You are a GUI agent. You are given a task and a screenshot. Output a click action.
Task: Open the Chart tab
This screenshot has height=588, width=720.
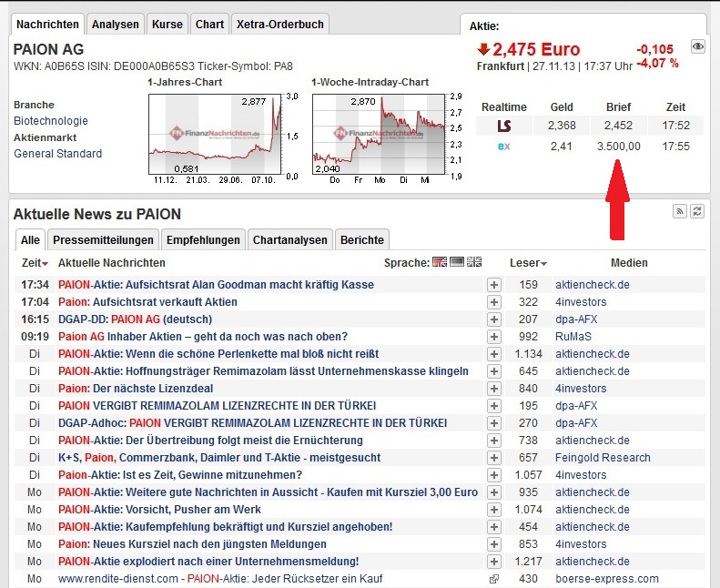209,25
